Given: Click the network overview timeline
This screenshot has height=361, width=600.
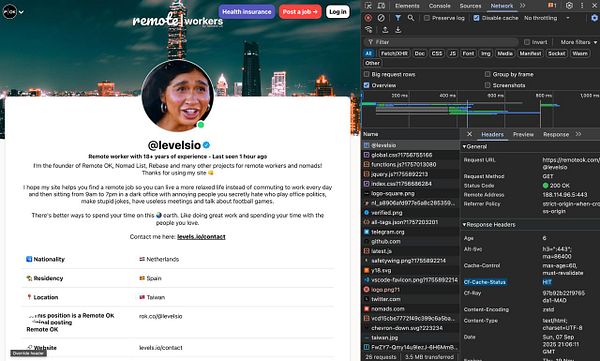Looking at the screenshot, I should (x=481, y=110).
